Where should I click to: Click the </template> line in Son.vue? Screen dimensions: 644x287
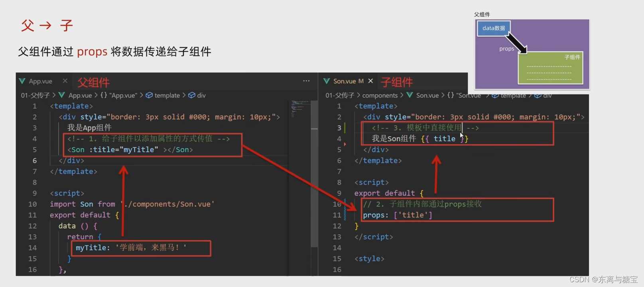378,160
